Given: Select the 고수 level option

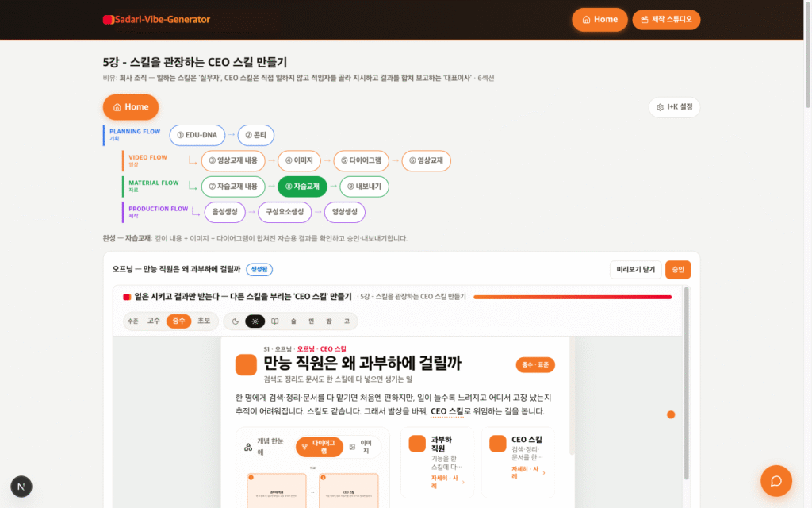Looking at the screenshot, I should click(154, 321).
